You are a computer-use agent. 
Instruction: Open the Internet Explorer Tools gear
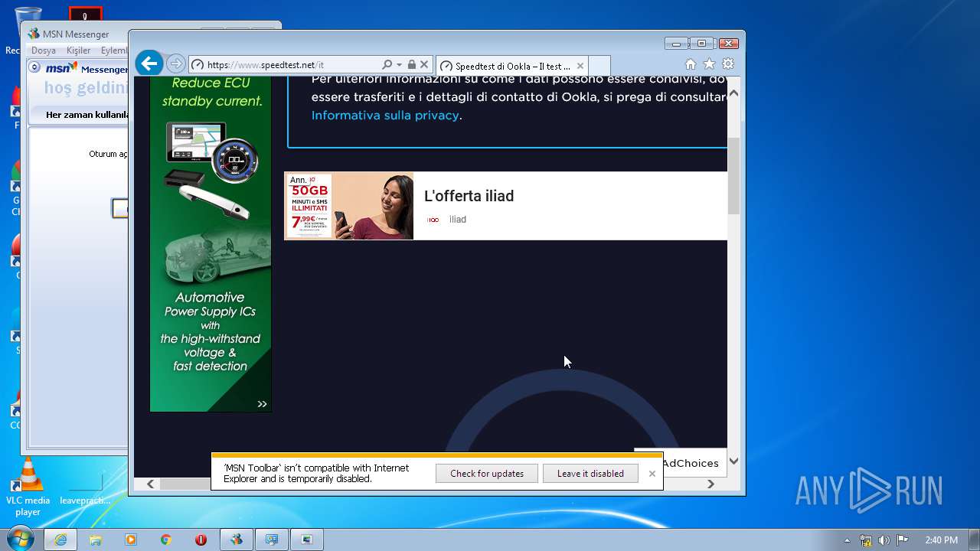click(728, 64)
